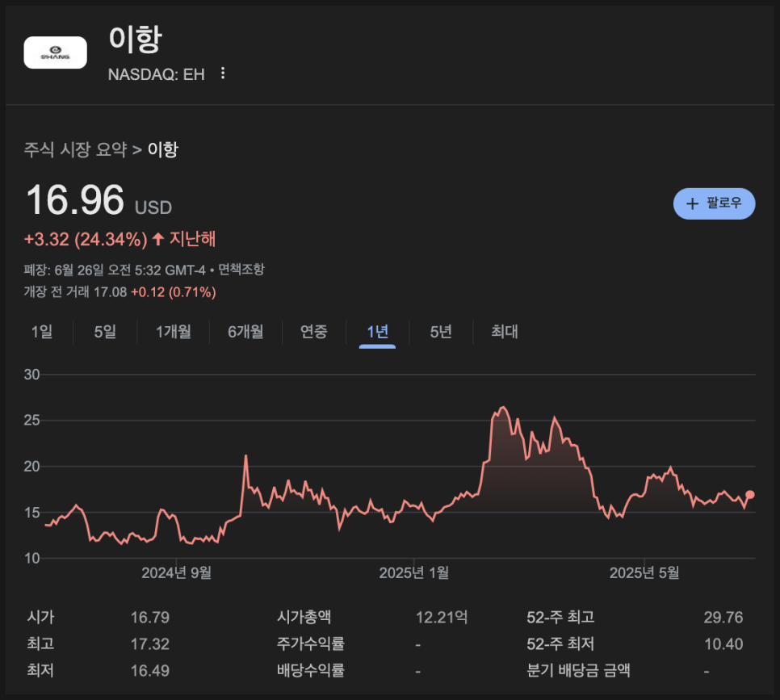Click the 52-주 최고 value 29.76
This screenshot has height=700, width=780.
pos(723,618)
